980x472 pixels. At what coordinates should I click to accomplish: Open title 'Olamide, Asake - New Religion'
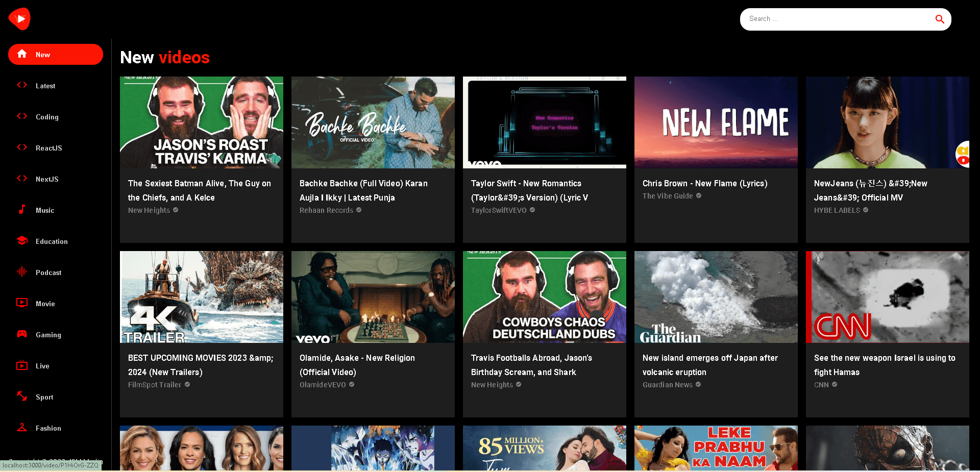357,365
